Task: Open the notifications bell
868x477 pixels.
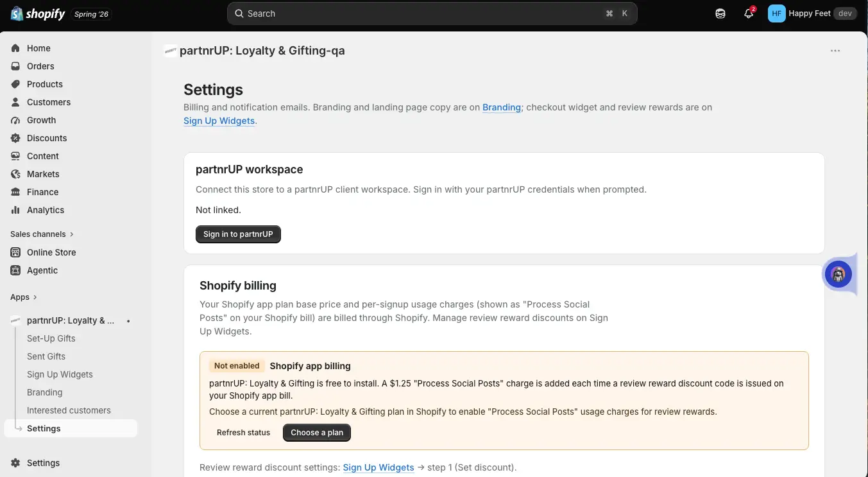Action: click(x=749, y=13)
